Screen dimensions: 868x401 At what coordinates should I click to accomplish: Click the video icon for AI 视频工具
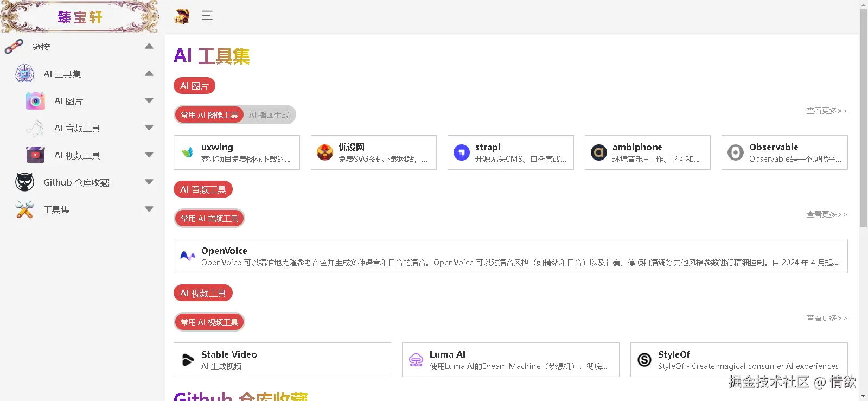(x=36, y=155)
